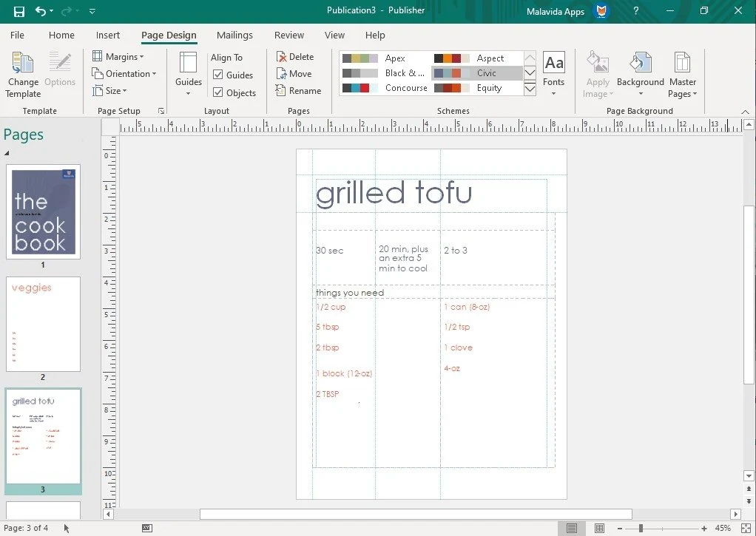756x536 pixels.
Task: Open Publisher Help question mark icon
Action: point(636,11)
